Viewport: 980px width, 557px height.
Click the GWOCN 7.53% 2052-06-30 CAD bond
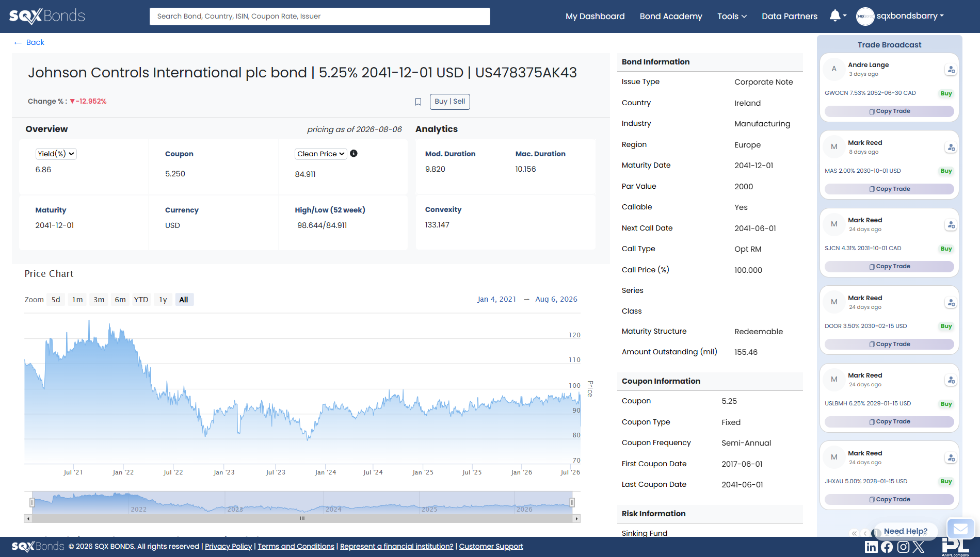tap(870, 93)
